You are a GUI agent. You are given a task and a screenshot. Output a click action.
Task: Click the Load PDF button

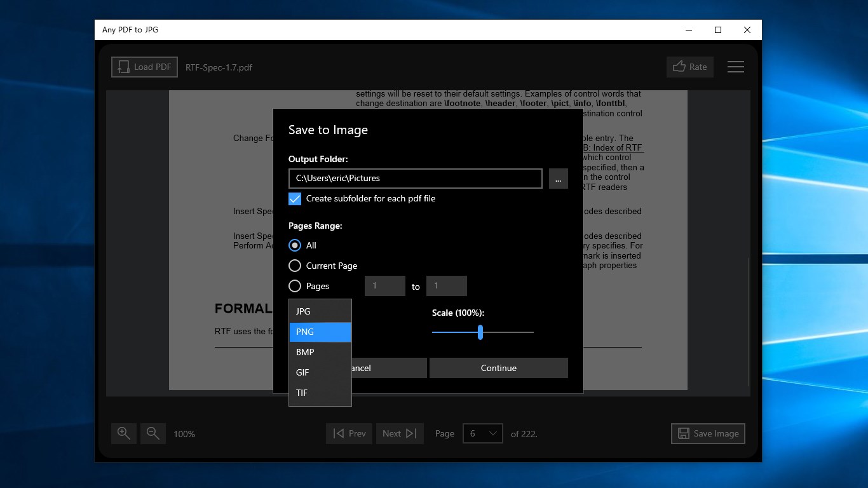point(144,67)
